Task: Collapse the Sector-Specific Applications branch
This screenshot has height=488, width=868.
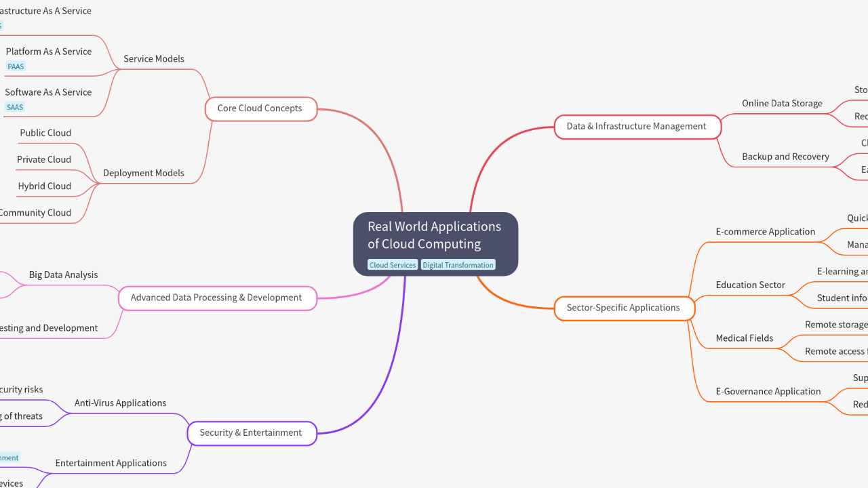Action: click(x=623, y=308)
